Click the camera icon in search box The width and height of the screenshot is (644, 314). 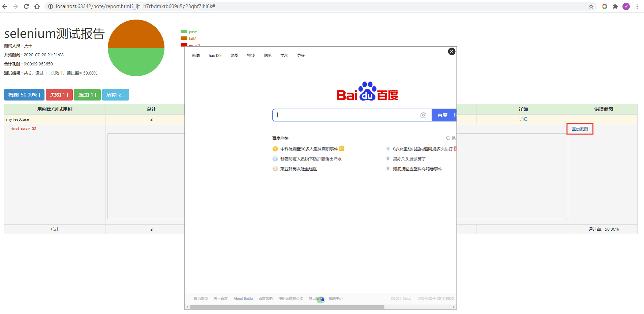[x=423, y=115]
